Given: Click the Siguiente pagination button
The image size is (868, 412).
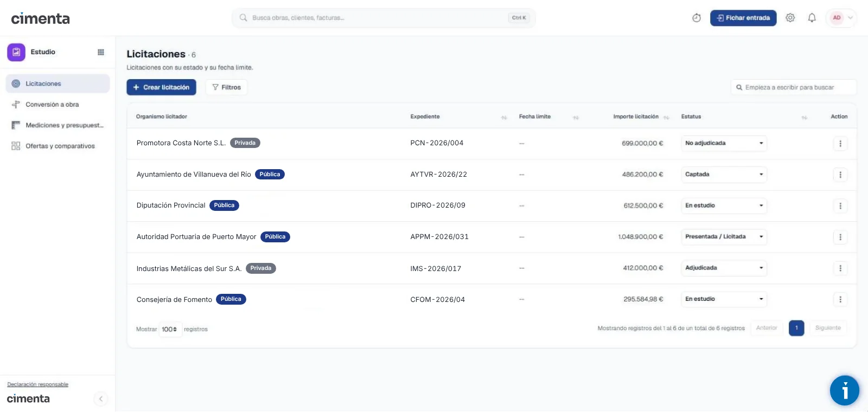Looking at the screenshot, I should [x=828, y=328].
